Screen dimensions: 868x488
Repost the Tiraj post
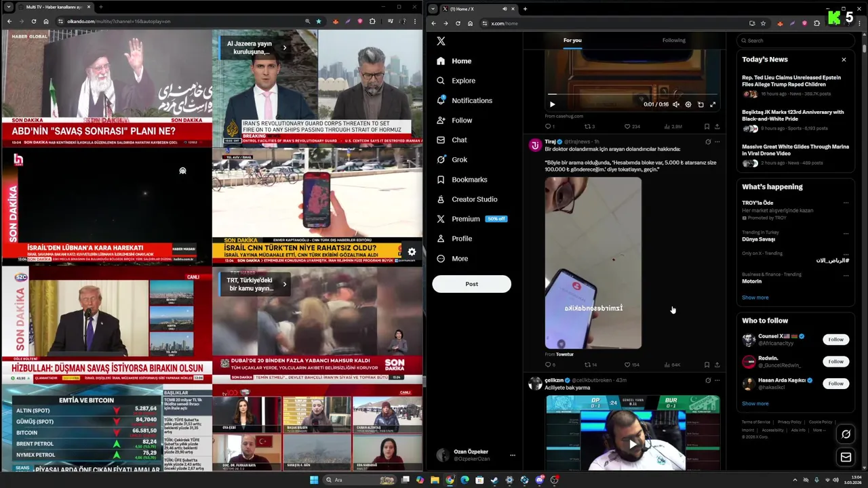[x=590, y=365]
